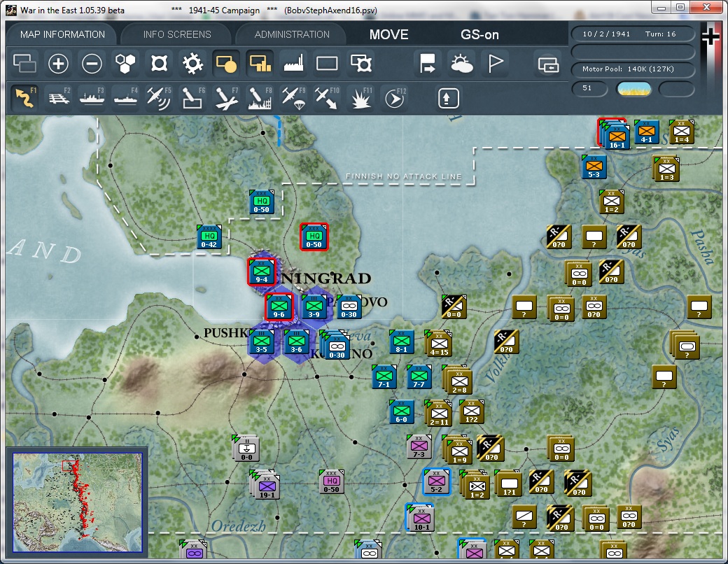Select the 7-7 infantry counter
This screenshot has width=728, height=564.
(419, 377)
